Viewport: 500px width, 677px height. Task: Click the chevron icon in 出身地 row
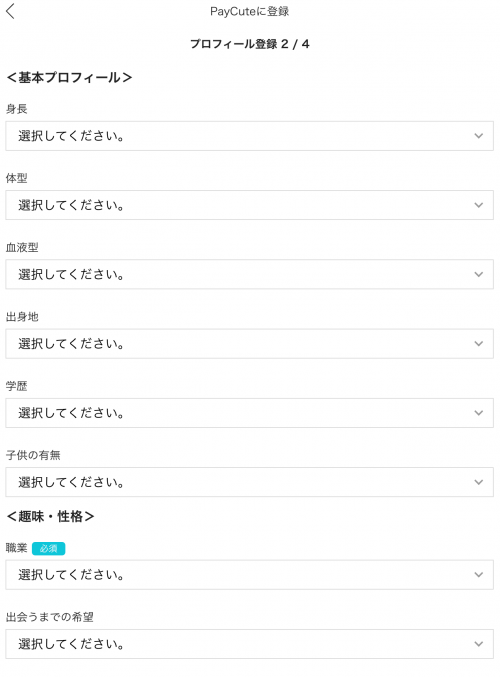pos(478,344)
